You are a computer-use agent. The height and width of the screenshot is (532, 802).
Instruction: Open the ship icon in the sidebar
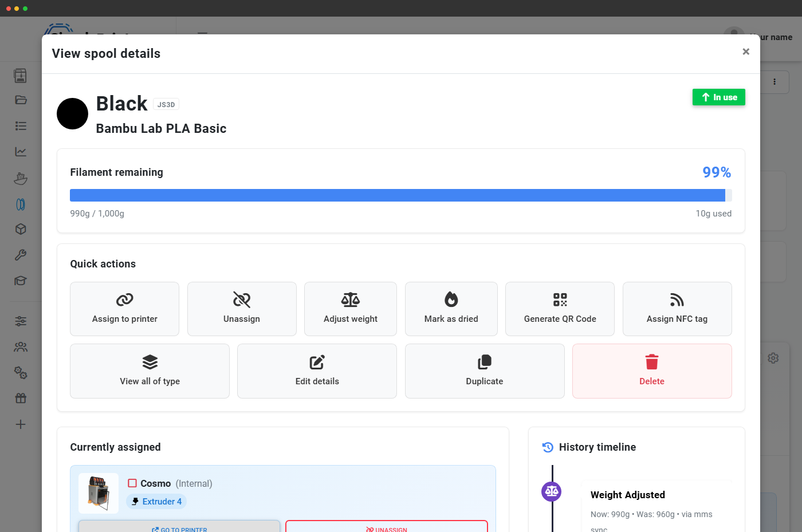[21, 178]
